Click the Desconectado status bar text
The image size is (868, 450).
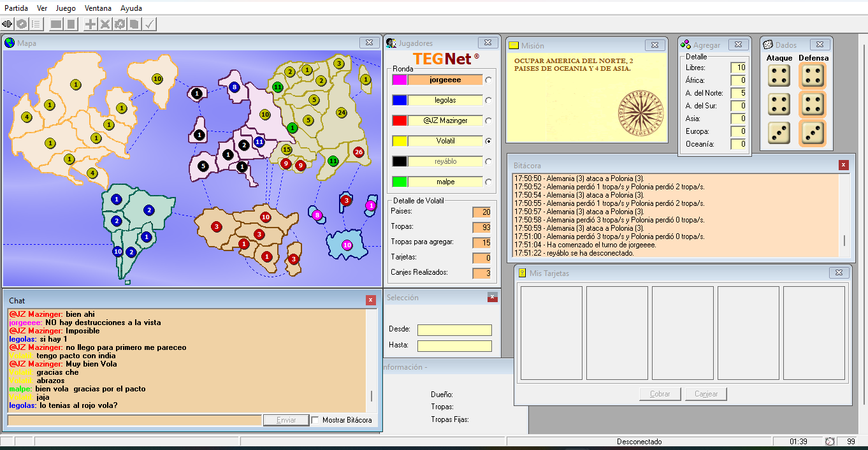tap(639, 442)
